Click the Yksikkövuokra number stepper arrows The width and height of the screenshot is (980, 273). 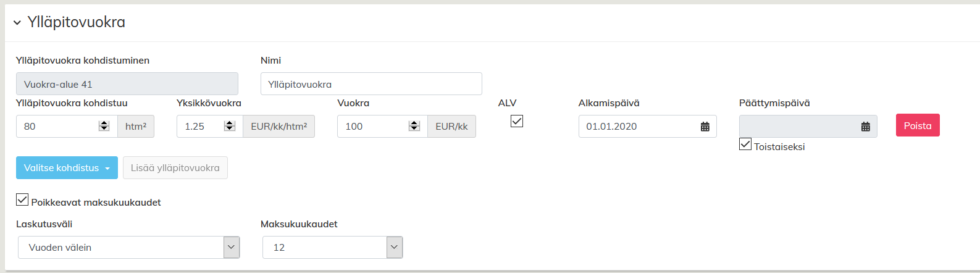coord(230,126)
